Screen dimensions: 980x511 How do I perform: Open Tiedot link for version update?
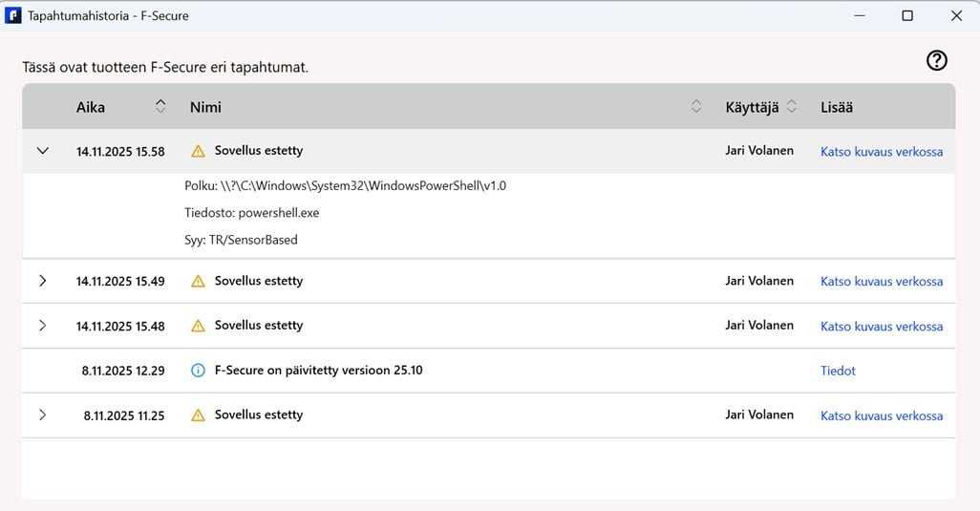838,371
